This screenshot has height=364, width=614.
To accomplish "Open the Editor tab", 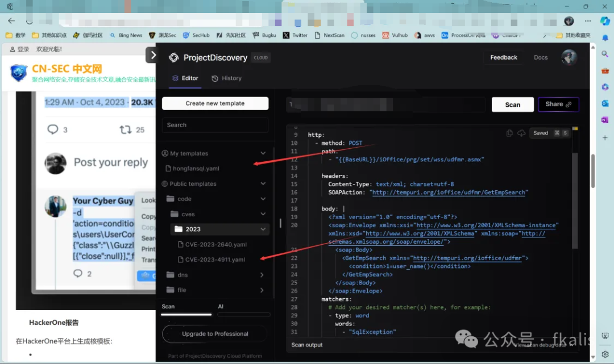I will tap(185, 78).
